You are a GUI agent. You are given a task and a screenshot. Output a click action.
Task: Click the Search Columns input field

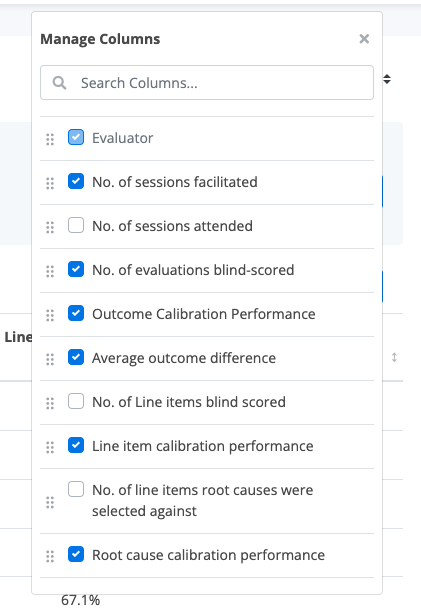click(207, 82)
